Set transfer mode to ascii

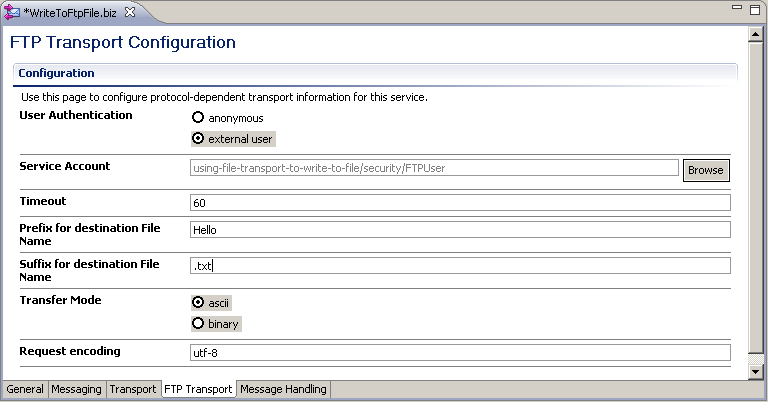tap(198, 302)
